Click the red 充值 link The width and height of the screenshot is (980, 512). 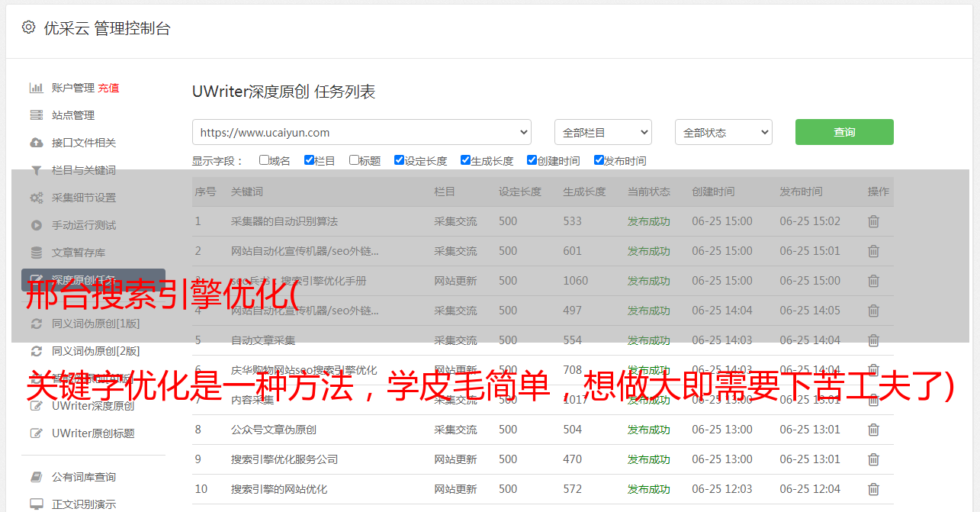(x=108, y=88)
